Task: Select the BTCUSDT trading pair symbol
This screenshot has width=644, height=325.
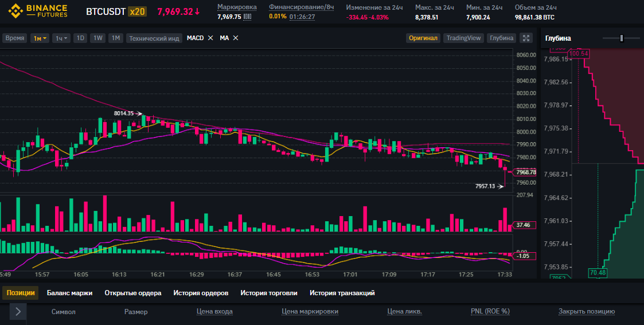Action: coord(106,11)
